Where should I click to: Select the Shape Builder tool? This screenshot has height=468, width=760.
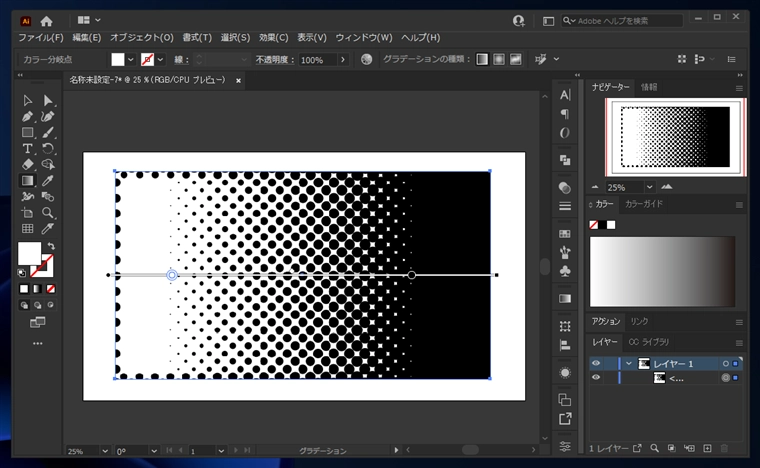pyautogui.click(x=48, y=164)
